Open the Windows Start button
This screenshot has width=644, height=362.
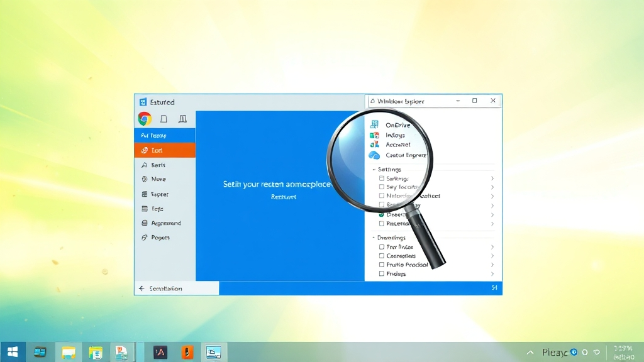click(13, 352)
